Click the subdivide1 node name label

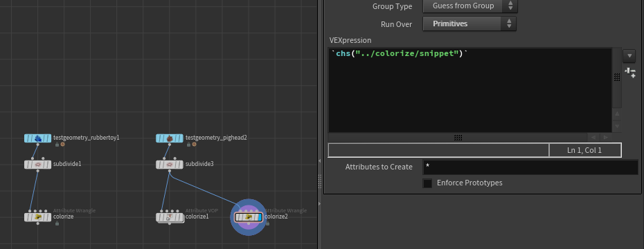coord(67,164)
